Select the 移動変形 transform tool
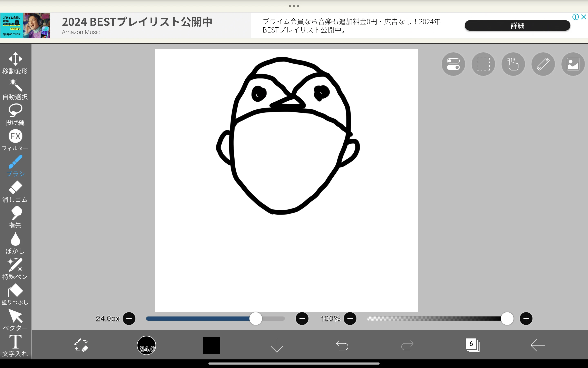 (15, 63)
